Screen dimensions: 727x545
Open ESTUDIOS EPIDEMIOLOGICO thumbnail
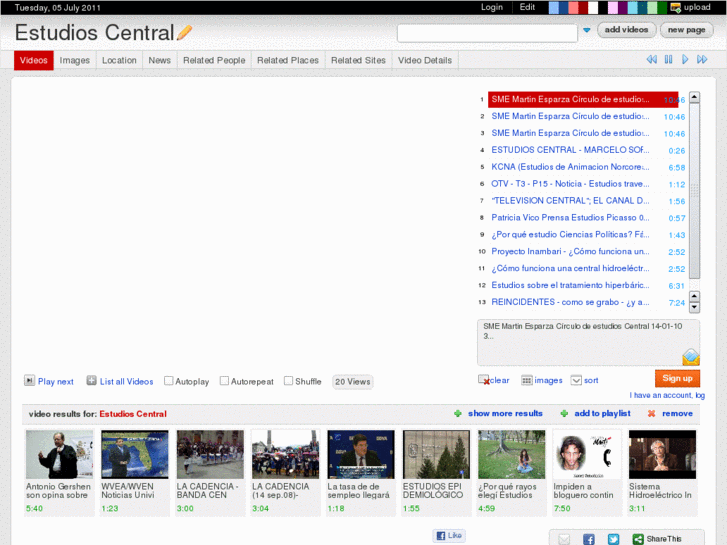436,454
